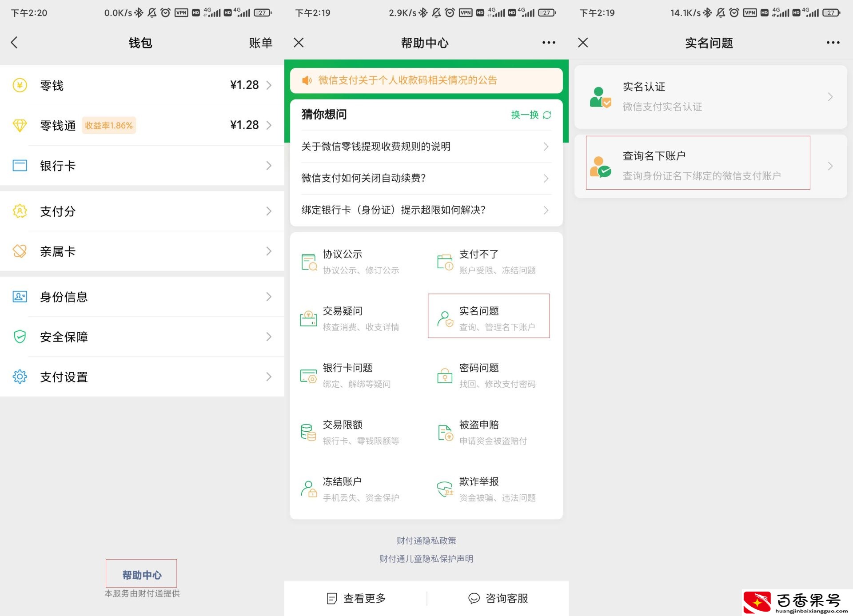Screen dimensions: 853x616
Task: Open the 财付通隐私政策 link
Action: coord(426,540)
